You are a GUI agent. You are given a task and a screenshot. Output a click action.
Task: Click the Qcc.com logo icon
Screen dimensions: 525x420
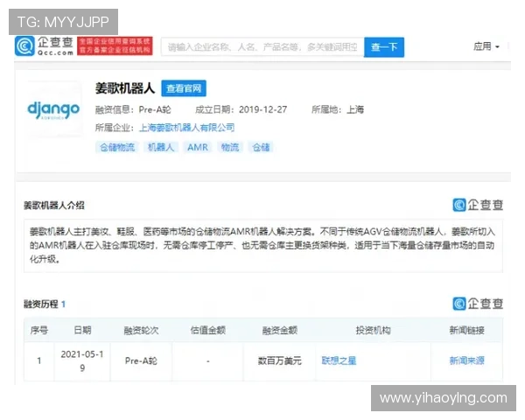pos(24,46)
